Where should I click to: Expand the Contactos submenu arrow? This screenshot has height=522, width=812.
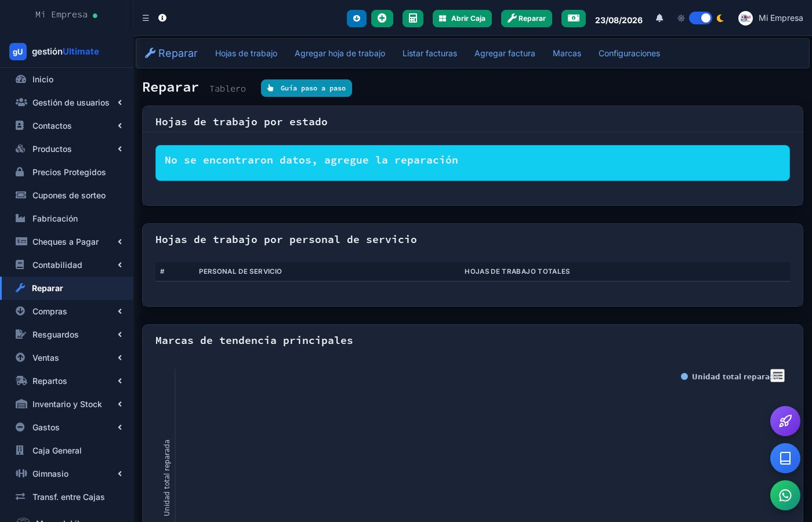(x=120, y=126)
